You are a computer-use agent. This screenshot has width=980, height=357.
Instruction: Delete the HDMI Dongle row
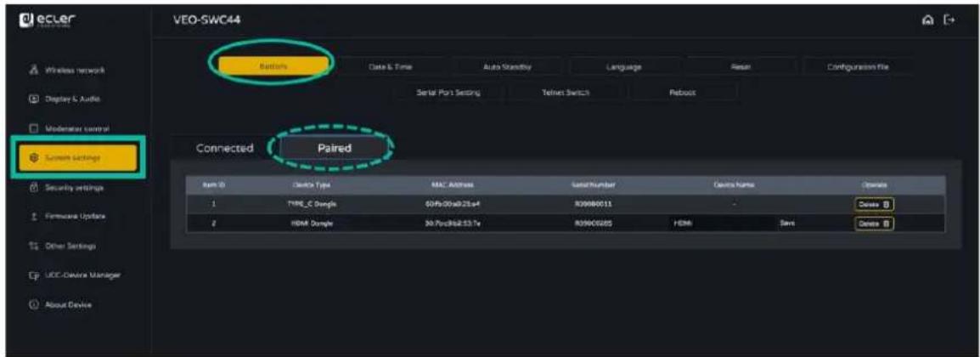[875, 224]
